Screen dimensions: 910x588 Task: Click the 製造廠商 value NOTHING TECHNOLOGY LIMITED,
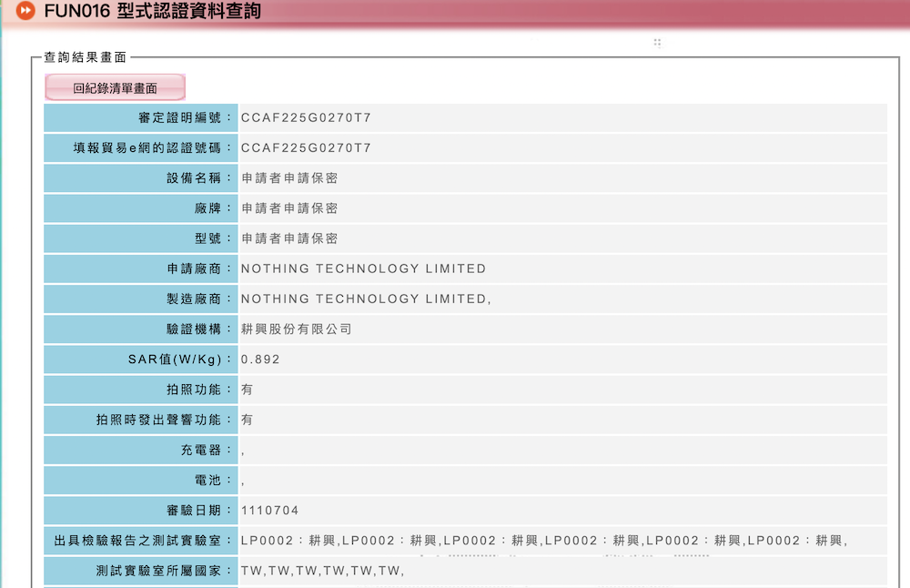coord(366,299)
